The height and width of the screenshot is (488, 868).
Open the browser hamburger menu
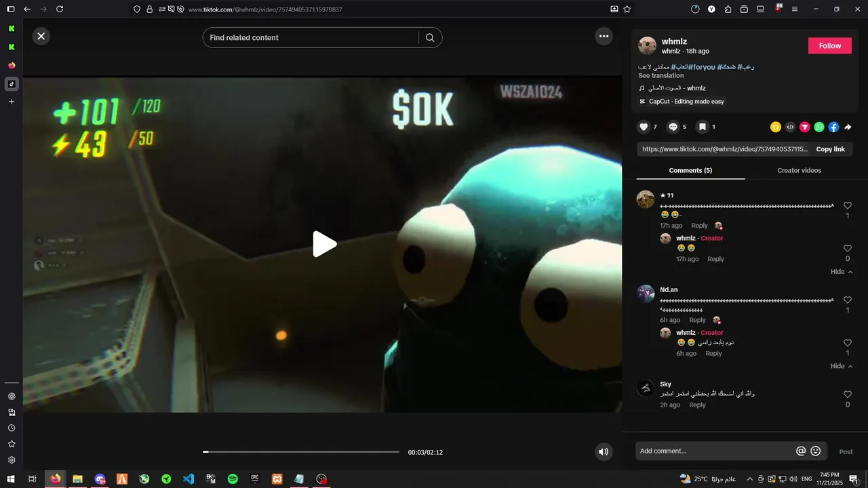[795, 9]
